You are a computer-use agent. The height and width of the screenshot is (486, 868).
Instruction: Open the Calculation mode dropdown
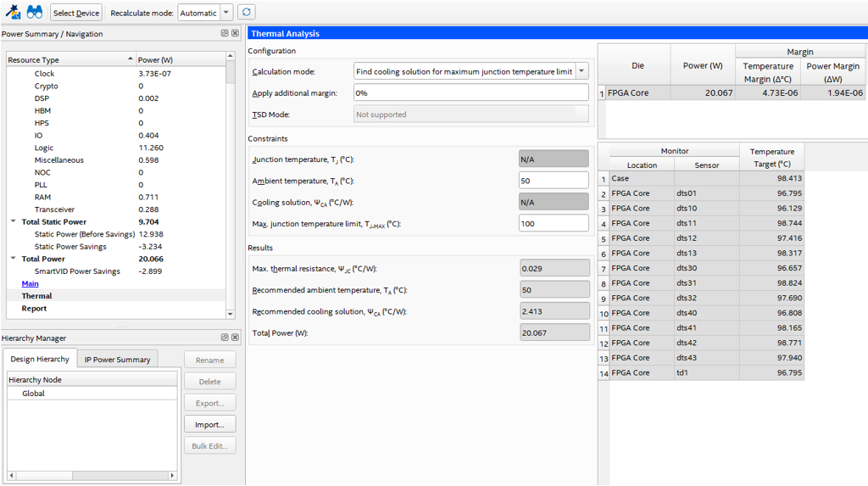click(581, 72)
